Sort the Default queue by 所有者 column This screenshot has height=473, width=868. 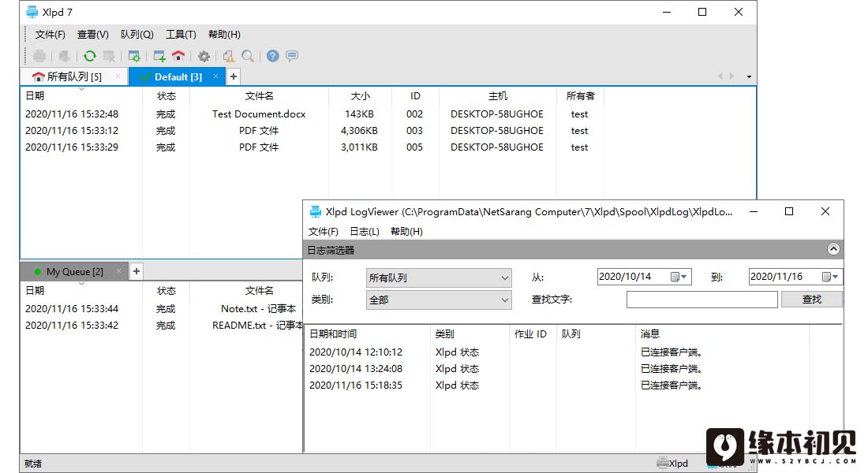pyautogui.click(x=580, y=95)
